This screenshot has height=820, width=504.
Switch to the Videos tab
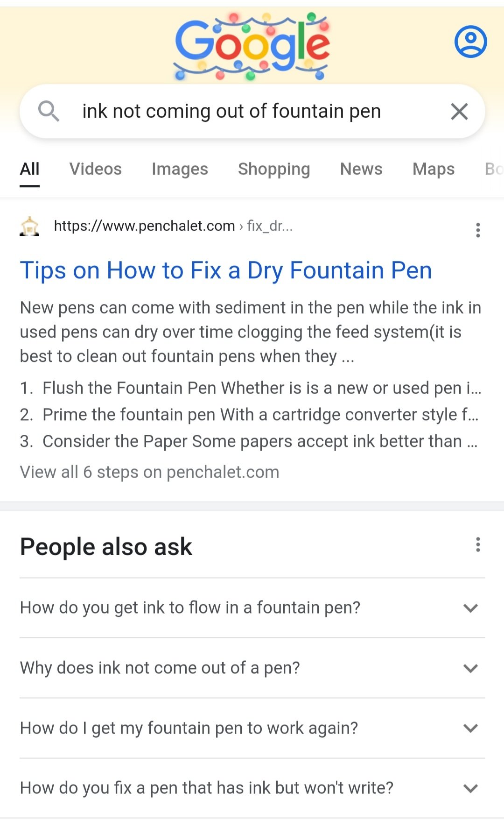[96, 169]
